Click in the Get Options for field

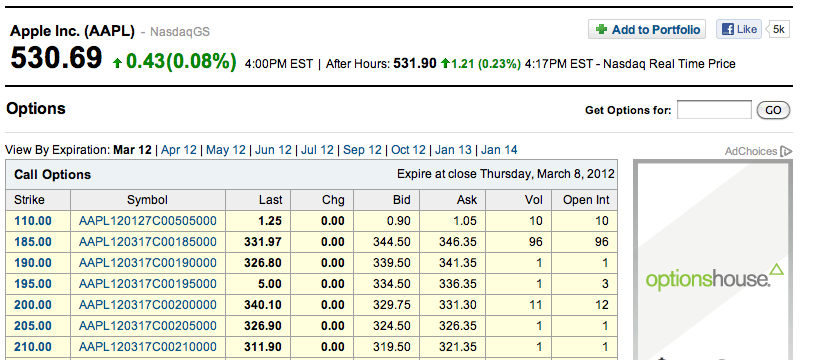714,110
